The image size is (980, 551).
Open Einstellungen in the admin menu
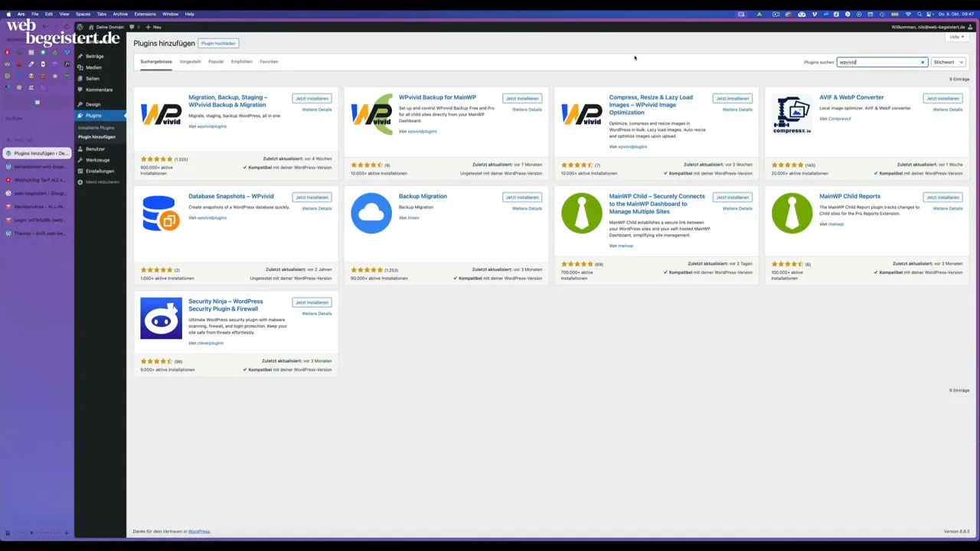coord(100,171)
